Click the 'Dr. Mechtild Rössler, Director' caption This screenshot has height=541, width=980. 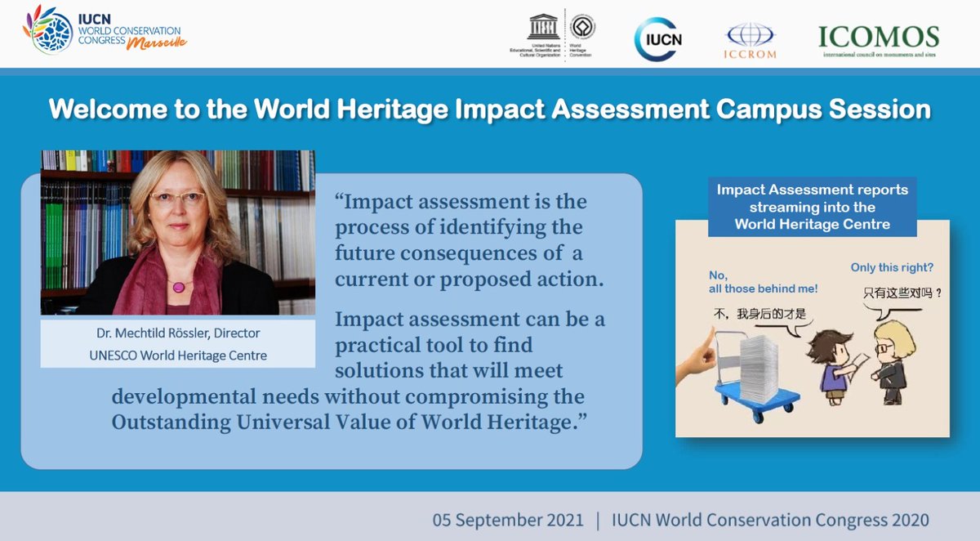(x=178, y=335)
